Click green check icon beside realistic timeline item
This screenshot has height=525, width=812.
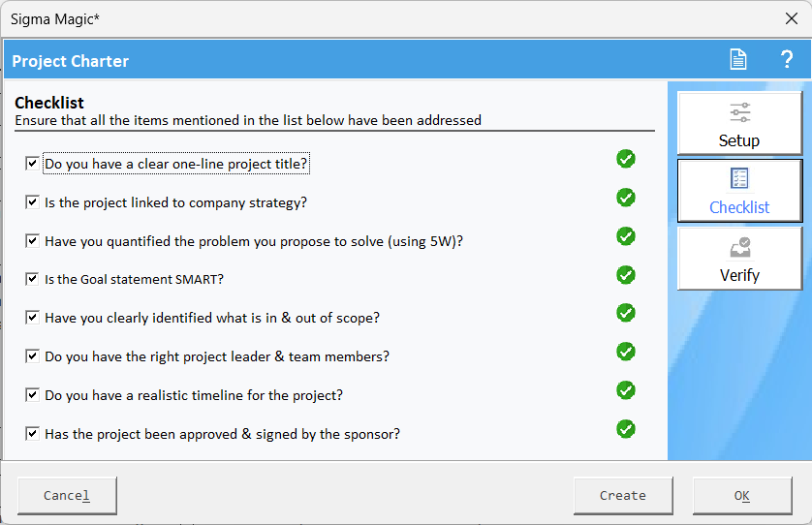pos(626,390)
